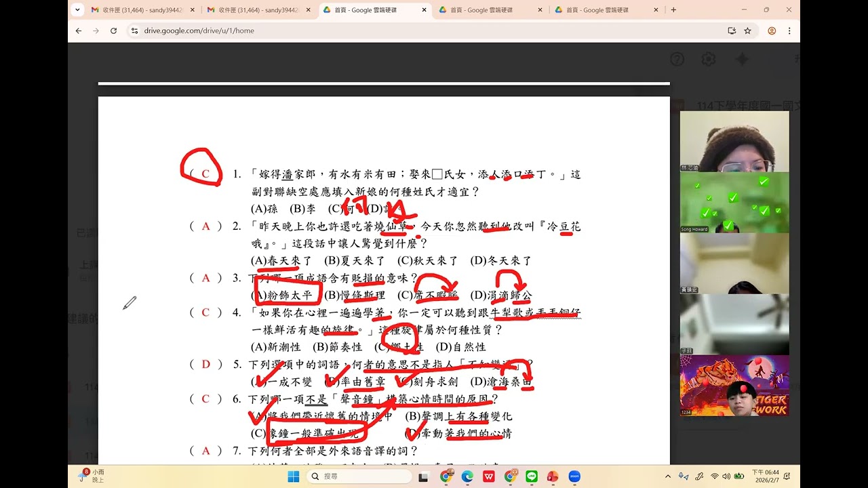Image resolution: width=868 pixels, height=488 pixels.
Task: Select the 黃晏安 participant video thumbnail
Action: coord(734,264)
